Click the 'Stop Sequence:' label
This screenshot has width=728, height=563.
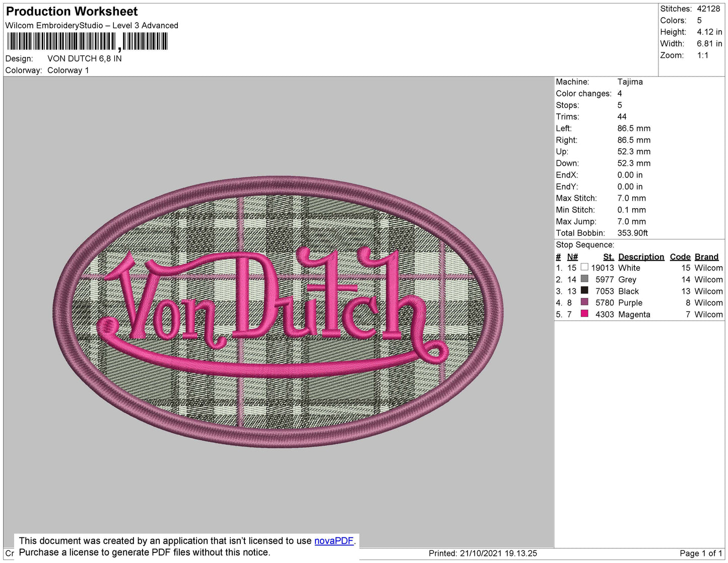click(x=585, y=244)
